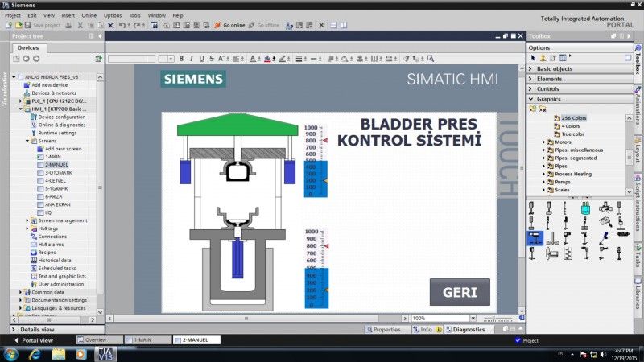Open the zoom 100% dropdown

473,318
